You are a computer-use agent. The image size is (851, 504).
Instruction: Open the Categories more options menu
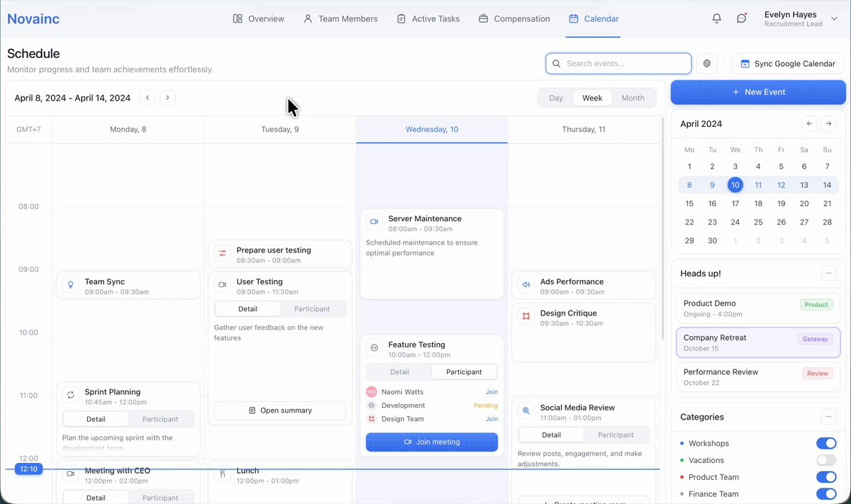[x=828, y=417]
